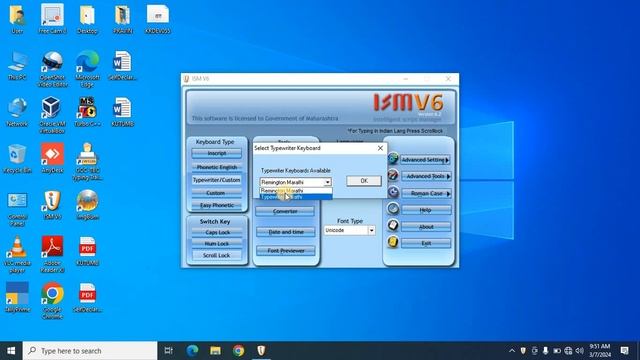640x360 pixels.
Task: Select the Custom keyboard type
Action: (x=217, y=193)
